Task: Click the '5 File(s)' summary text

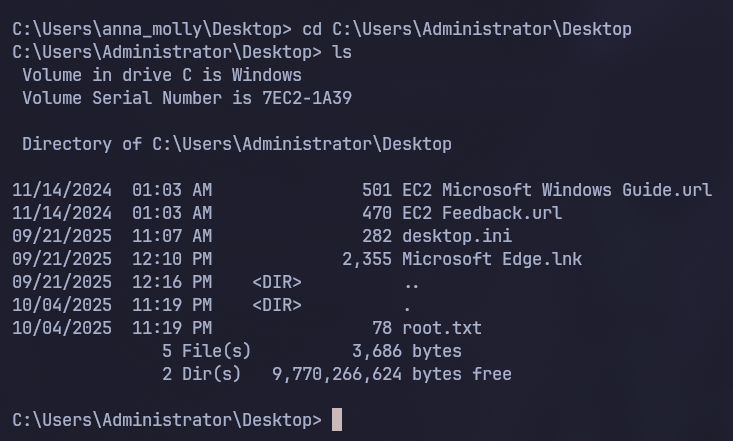Action: [x=206, y=351]
